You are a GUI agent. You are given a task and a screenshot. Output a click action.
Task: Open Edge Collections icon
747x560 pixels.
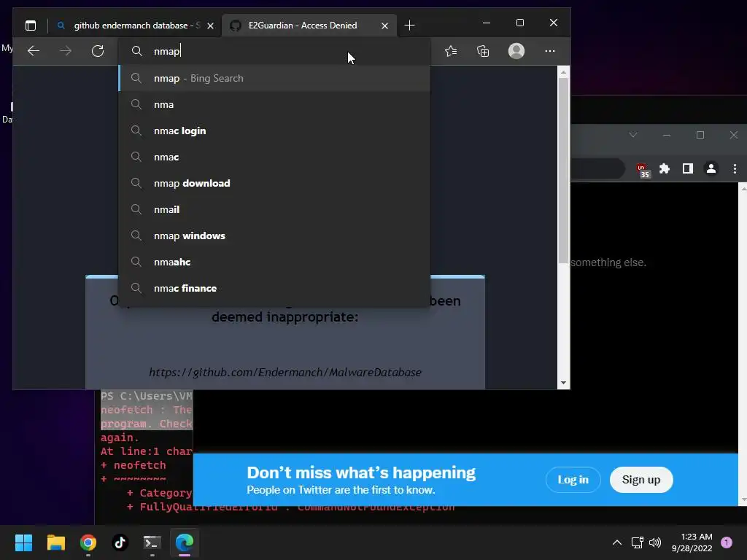click(483, 51)
